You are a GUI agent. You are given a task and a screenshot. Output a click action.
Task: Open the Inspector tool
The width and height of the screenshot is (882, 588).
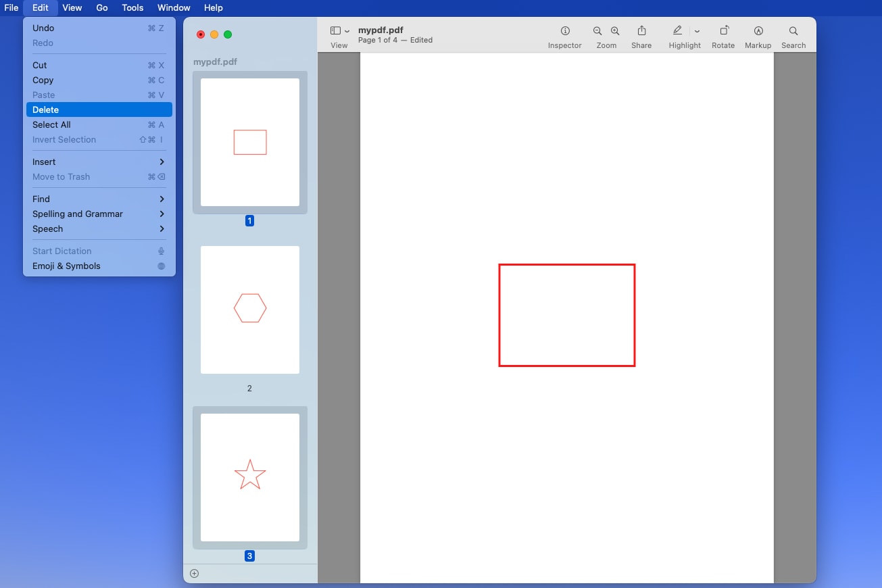pos(565,31)
